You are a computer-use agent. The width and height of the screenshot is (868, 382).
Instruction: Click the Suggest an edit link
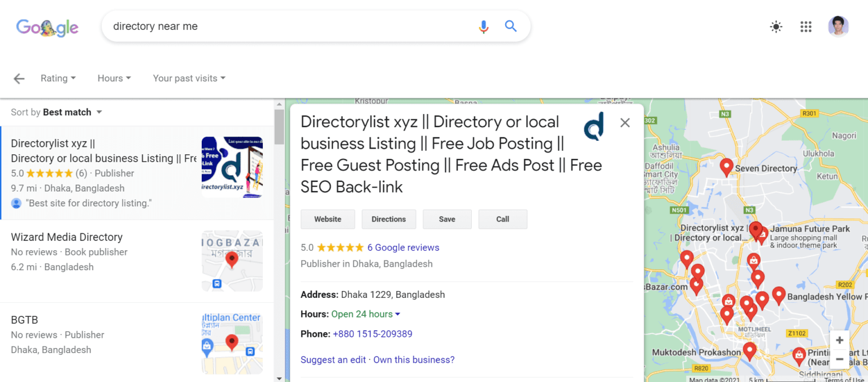click(x=333, y=359)
